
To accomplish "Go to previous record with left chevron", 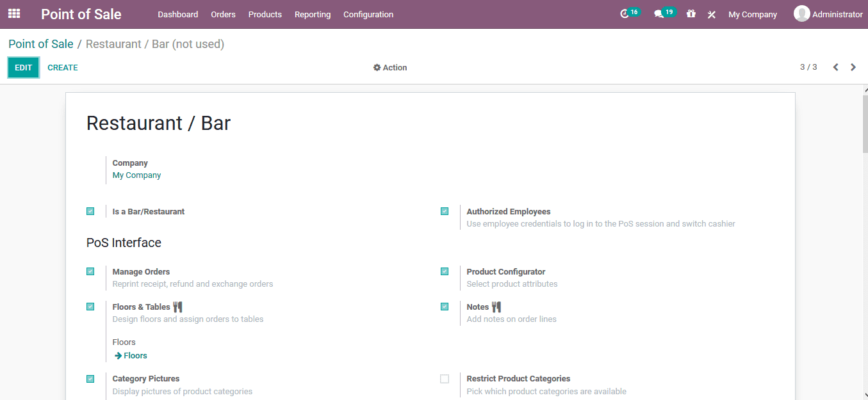I will [835, 67].
